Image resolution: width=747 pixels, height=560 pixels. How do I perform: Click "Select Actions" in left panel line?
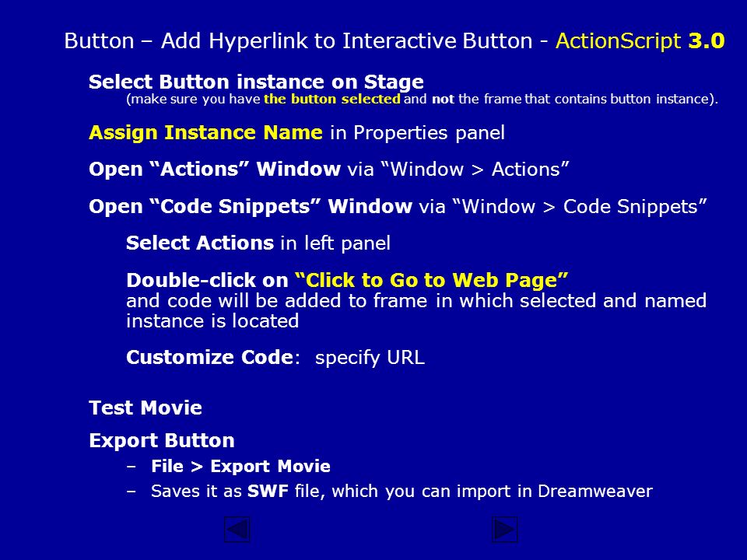click(x=258, y=243)
